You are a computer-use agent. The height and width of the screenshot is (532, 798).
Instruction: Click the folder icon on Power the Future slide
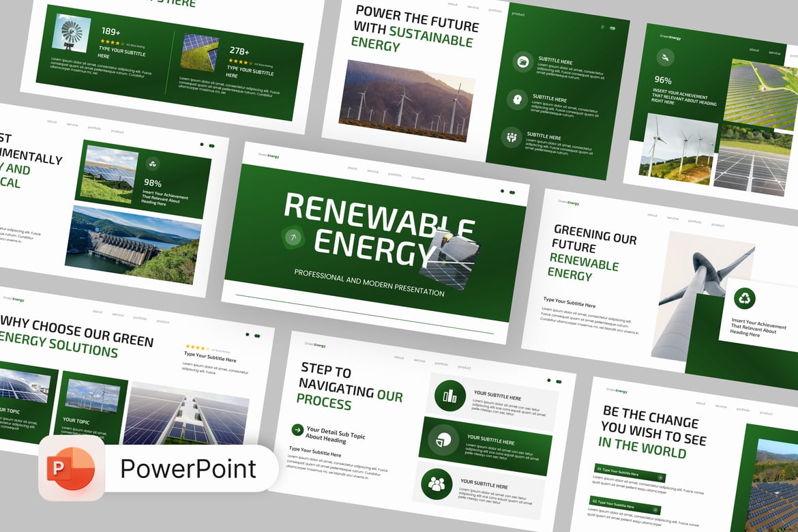click(522, 62)
